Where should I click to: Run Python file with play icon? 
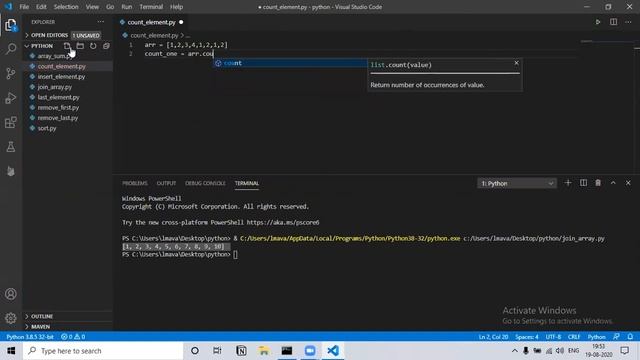coord(598,22)
